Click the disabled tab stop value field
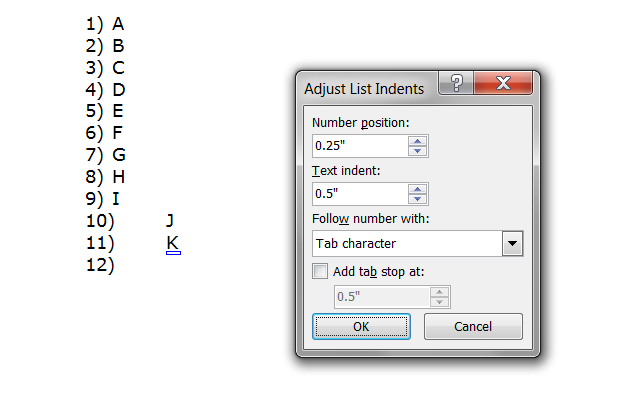Screen dimensions: 642x396 382,296
